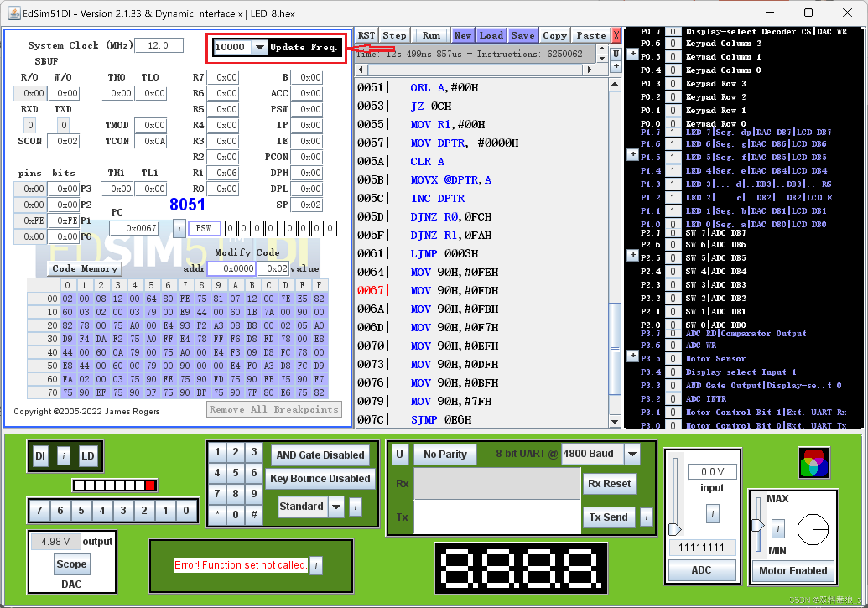868x608 pixels.
Task: Click the Tx Send button
Action: coord(608,517)
